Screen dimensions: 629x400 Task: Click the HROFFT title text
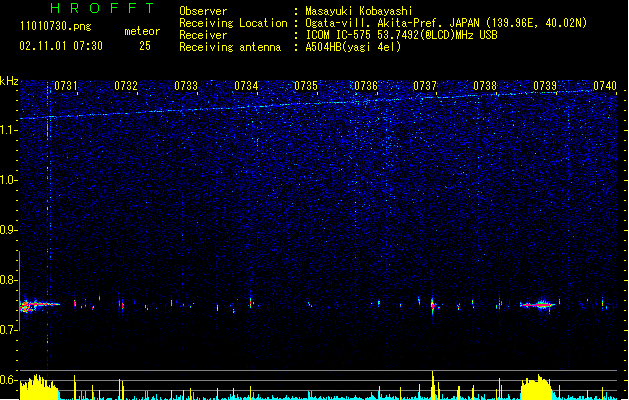102,8
